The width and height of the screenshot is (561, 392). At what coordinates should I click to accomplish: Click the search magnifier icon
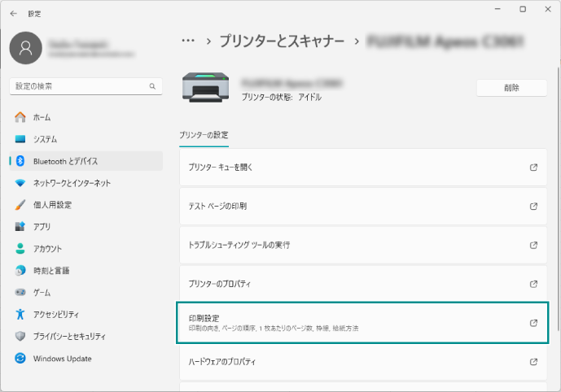click(152, 85)
